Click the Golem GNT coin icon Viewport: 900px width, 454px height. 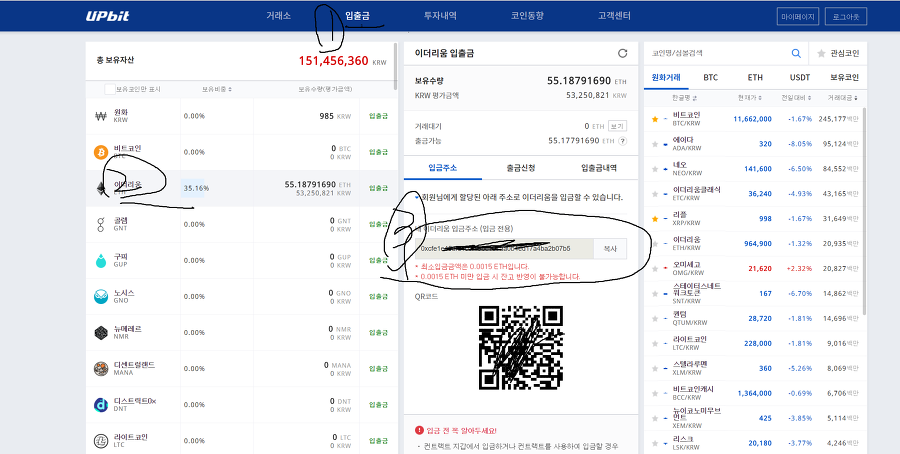101,224
